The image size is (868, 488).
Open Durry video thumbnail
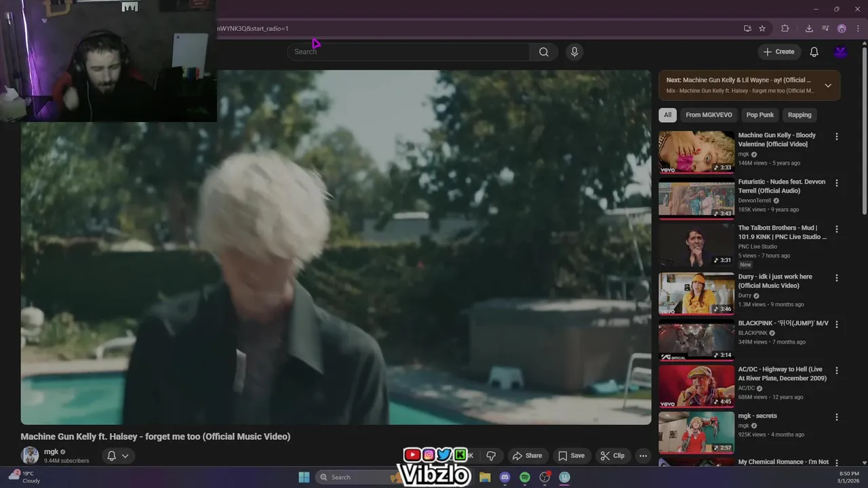(x=696, y=293)
